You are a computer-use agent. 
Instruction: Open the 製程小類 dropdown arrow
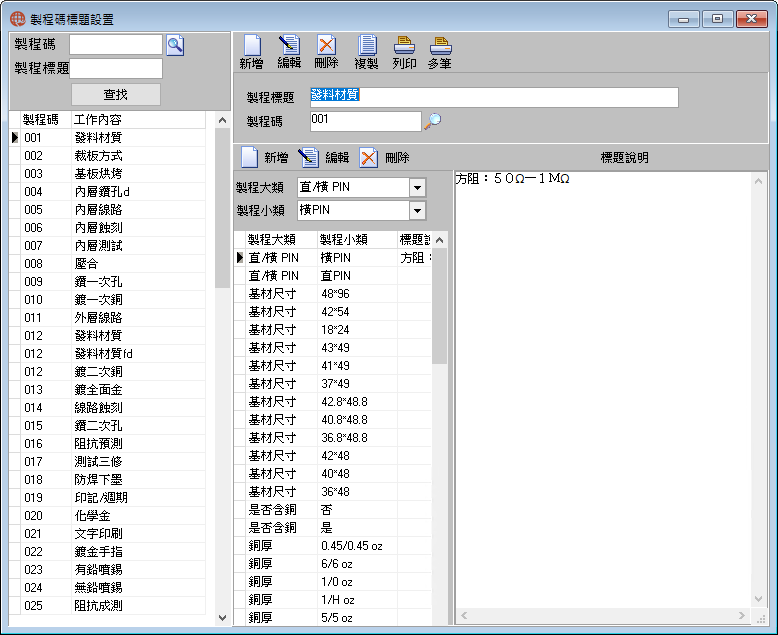click(x=417, y=210)
